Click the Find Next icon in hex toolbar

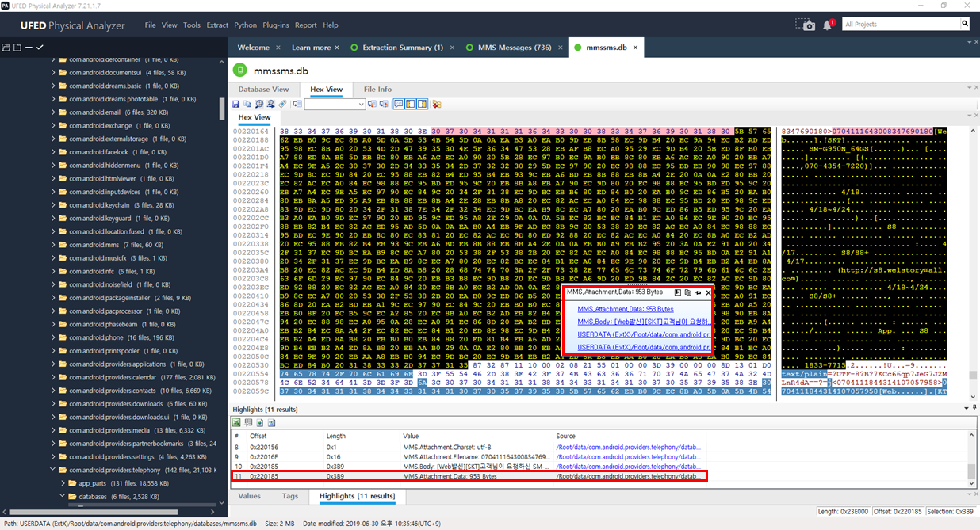pyautogui.click(x=271, y=104)
